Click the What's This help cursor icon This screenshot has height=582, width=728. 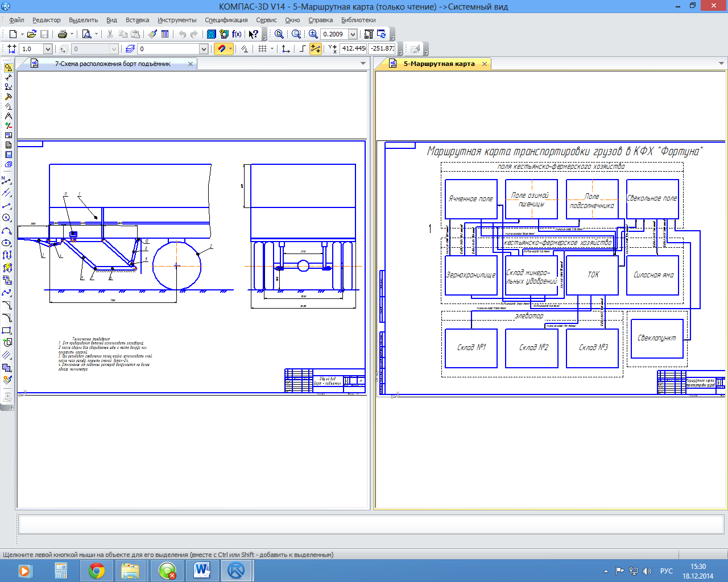(x=254, y=34)
